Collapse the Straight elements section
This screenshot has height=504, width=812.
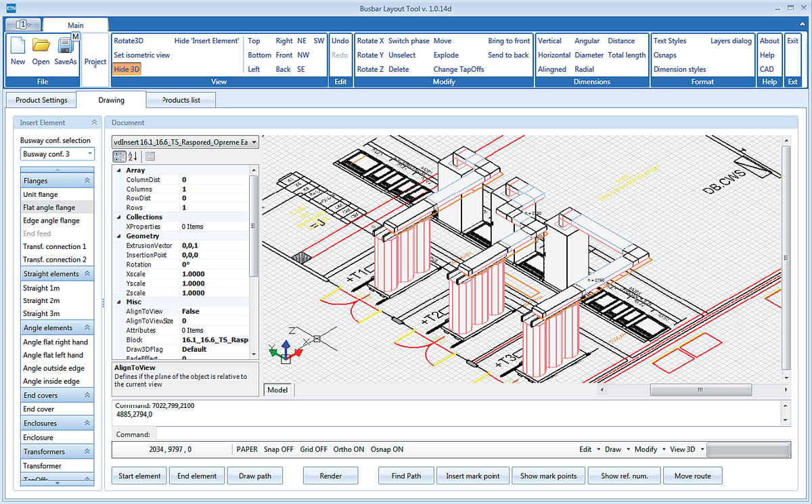pyautogui.click(x=87, y=274)
